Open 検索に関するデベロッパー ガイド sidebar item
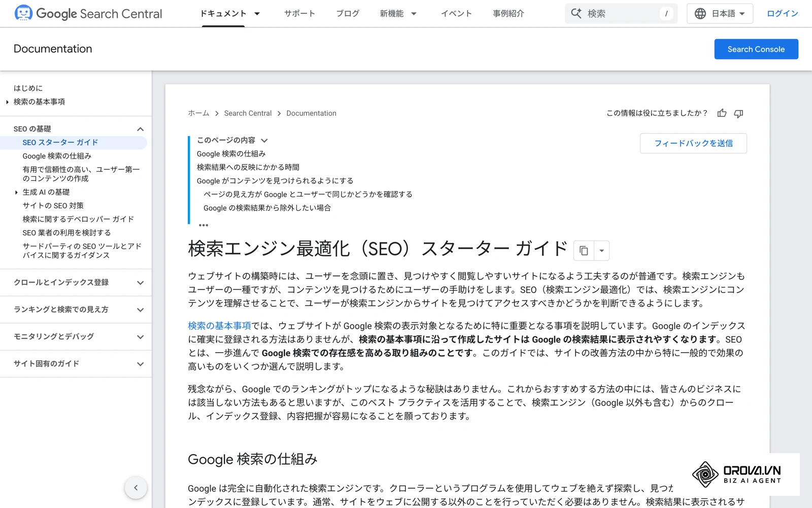 [x=78, y=219]
